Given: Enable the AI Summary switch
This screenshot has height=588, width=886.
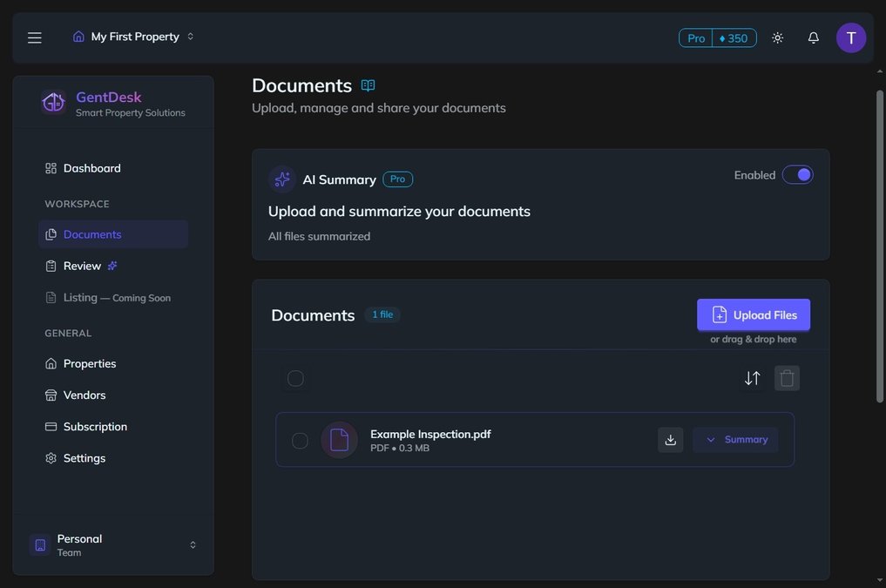Looking at the screenshot, I should coord(797,174).
